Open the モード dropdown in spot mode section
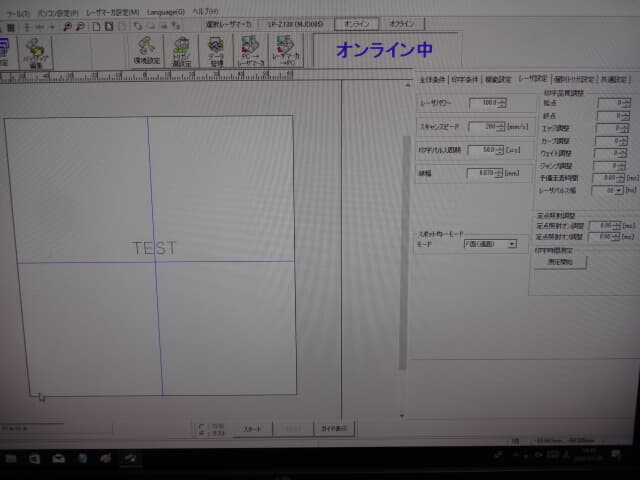 [x=512, y=243]
